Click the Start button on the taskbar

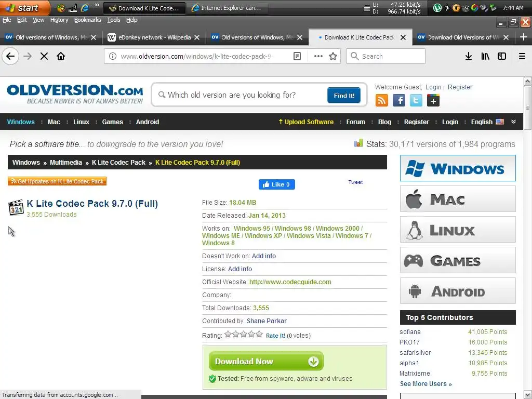24,7
